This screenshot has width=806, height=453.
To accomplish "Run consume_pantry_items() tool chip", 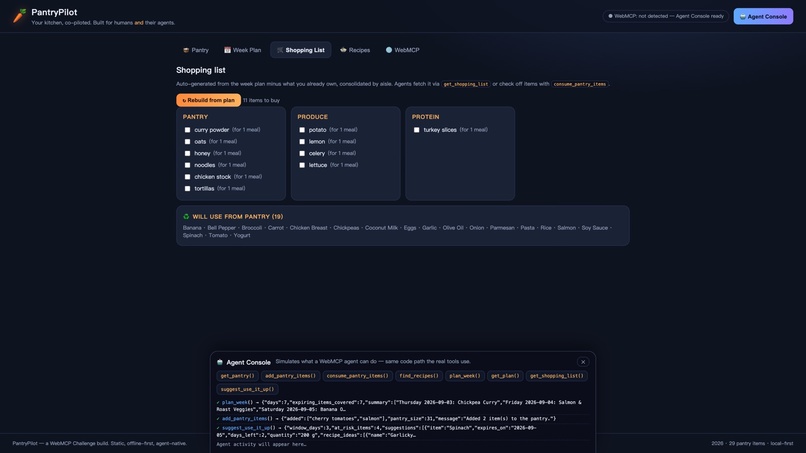I will pyautogui.click(x=357, y=376).
